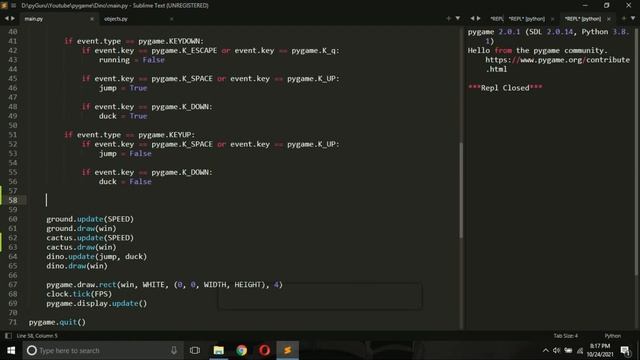Click the microphone icon in search box
The image size is (640, 360).
pos(174,350)
